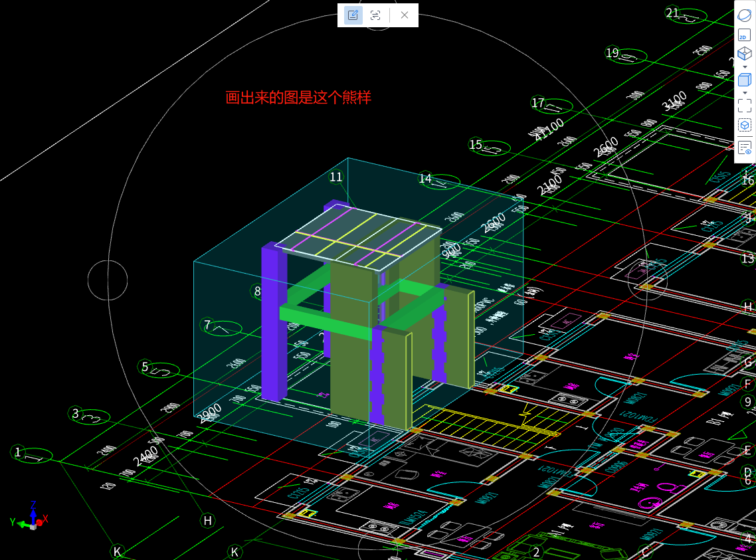Select the tall purple column on left

click(274, 322)
